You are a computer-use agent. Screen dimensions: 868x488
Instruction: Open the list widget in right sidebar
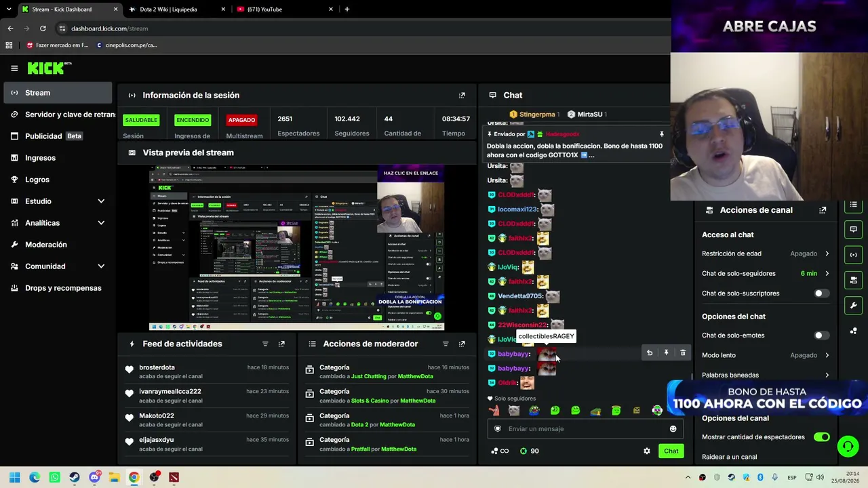(853, 204)
